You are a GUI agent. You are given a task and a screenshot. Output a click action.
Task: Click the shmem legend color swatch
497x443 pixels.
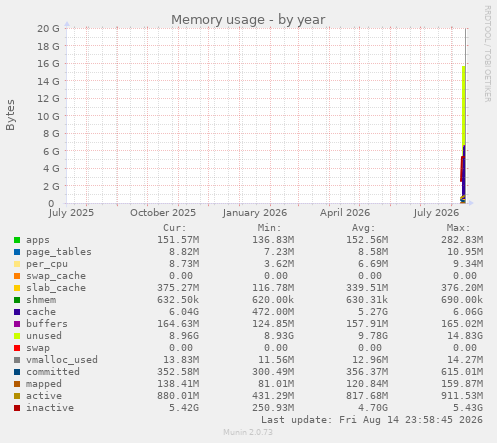pyautogui.click(x=17, y=300)
